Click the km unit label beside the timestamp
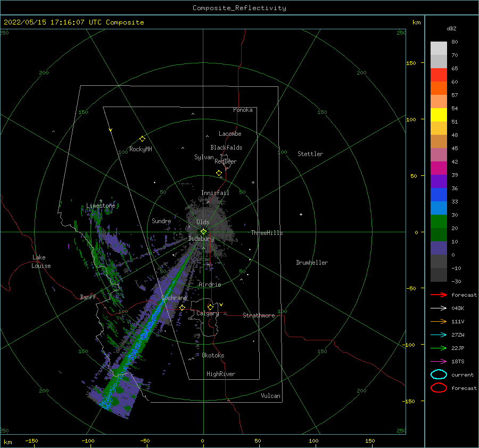 coord(416,22)
